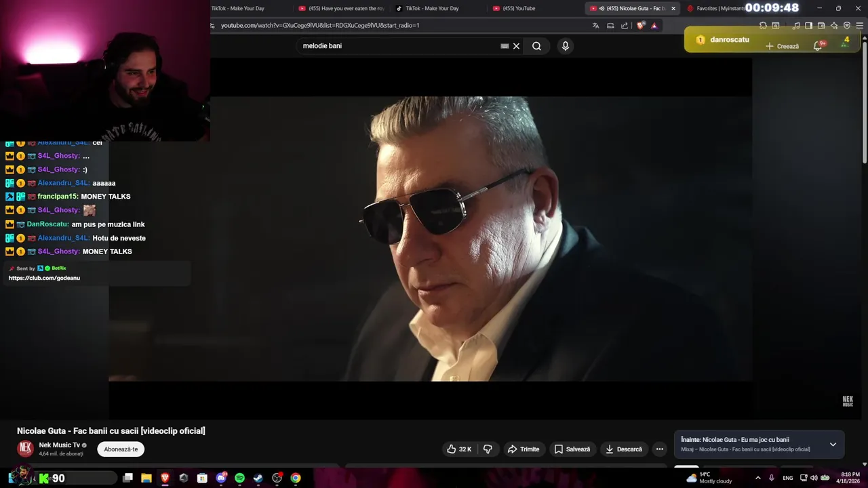
Task: Click the network tray icon
Action: (804, 478)
